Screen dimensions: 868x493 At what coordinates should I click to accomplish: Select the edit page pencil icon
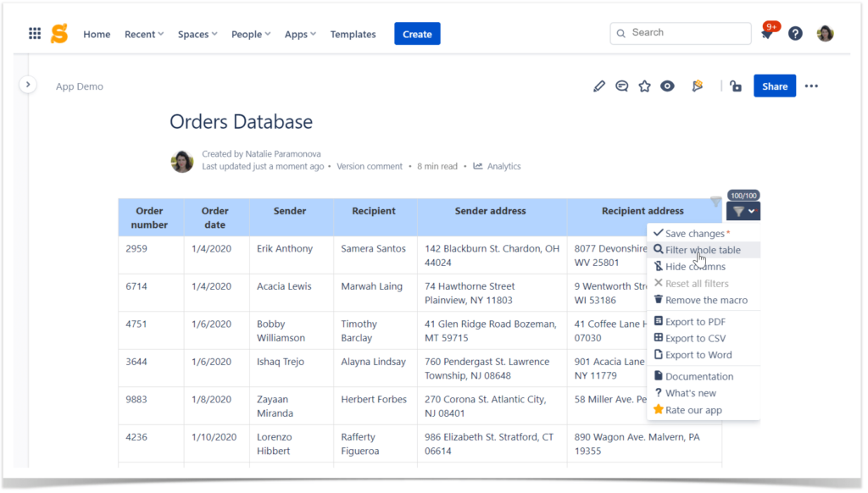tap(599, 86)
